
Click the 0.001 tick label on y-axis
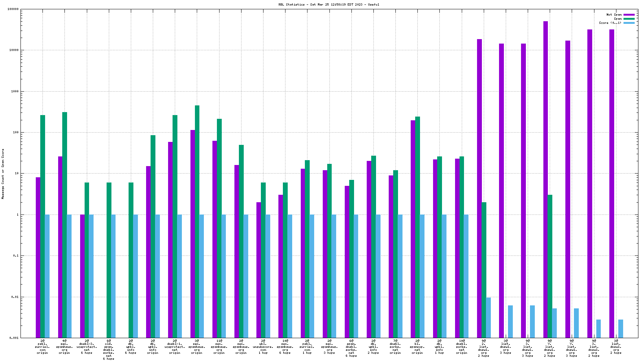(14, 338)
